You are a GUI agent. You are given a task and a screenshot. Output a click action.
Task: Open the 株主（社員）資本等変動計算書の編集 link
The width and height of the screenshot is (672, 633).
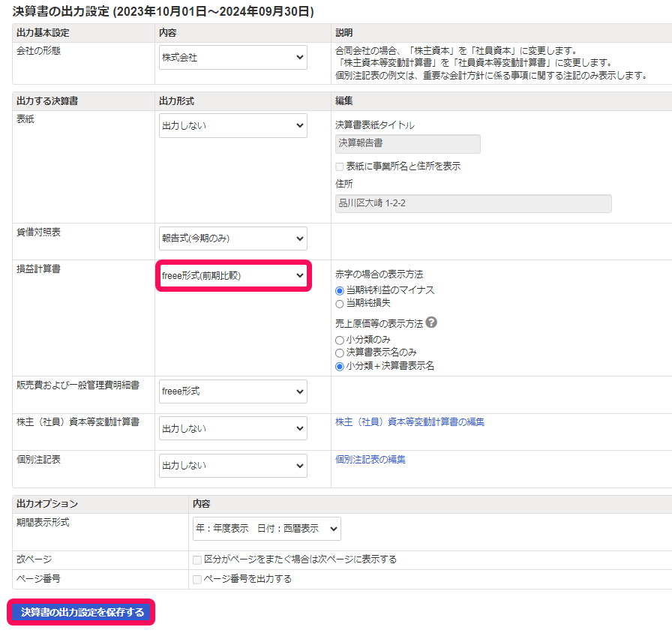409,422
